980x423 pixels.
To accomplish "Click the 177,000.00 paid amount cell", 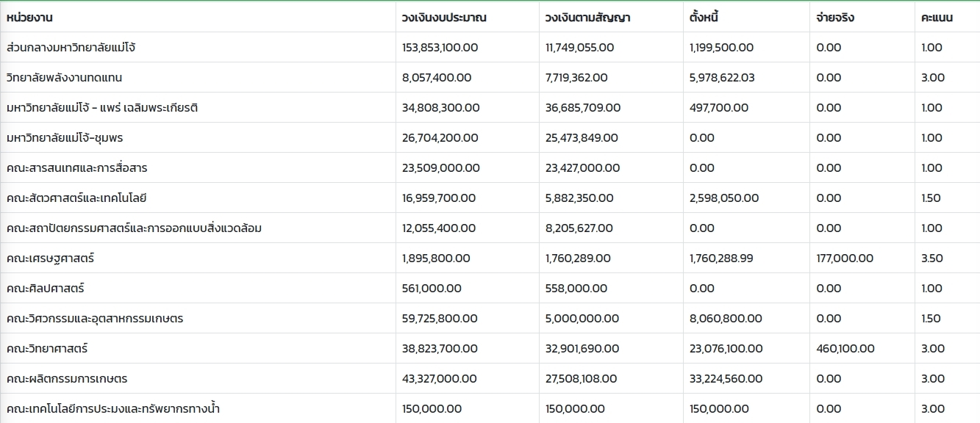I will click(x=845, y=258).
